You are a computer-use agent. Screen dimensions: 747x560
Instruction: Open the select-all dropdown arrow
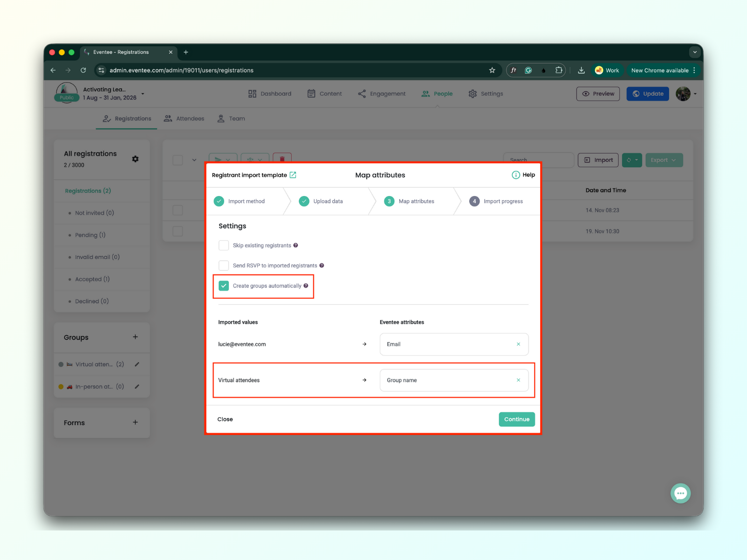pos(194,160)
